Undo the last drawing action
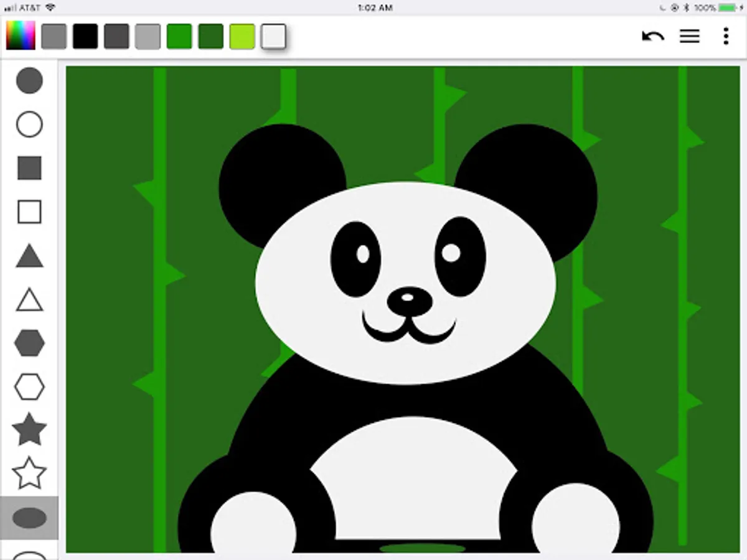Viewport: 747px width, 560px height. click(653, 36)
